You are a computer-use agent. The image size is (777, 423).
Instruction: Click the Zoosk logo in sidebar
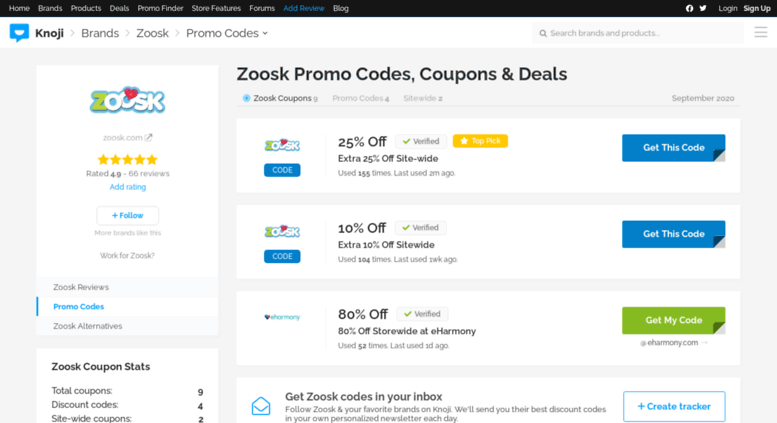127,101
